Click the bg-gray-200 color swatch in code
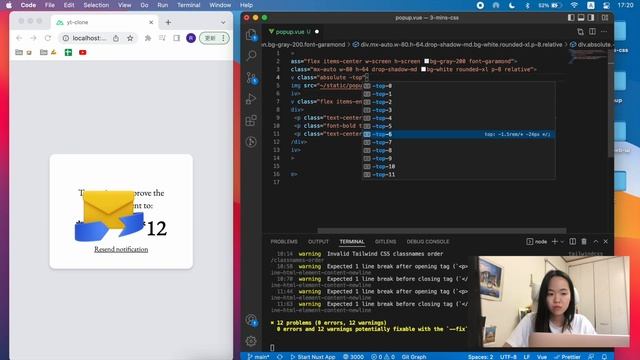Viewport: 640px width, 360px height. click(427, 61)
